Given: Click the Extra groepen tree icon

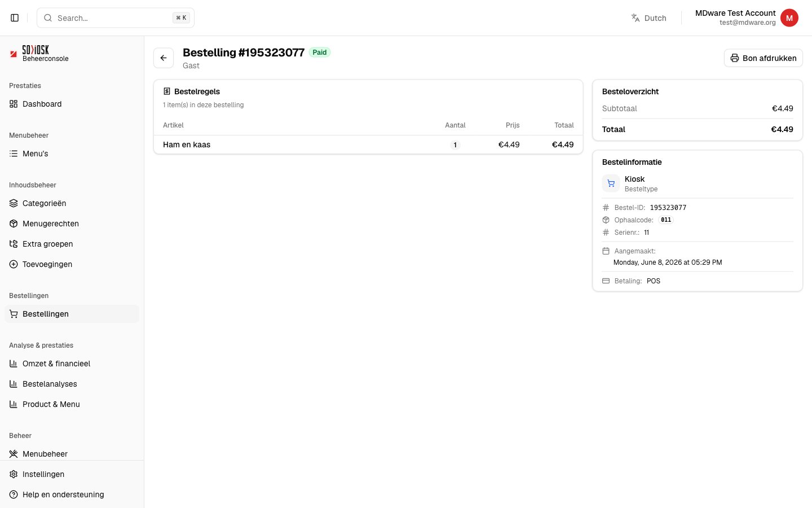Looking at the screenshot, I should click(x=14, y=244).
